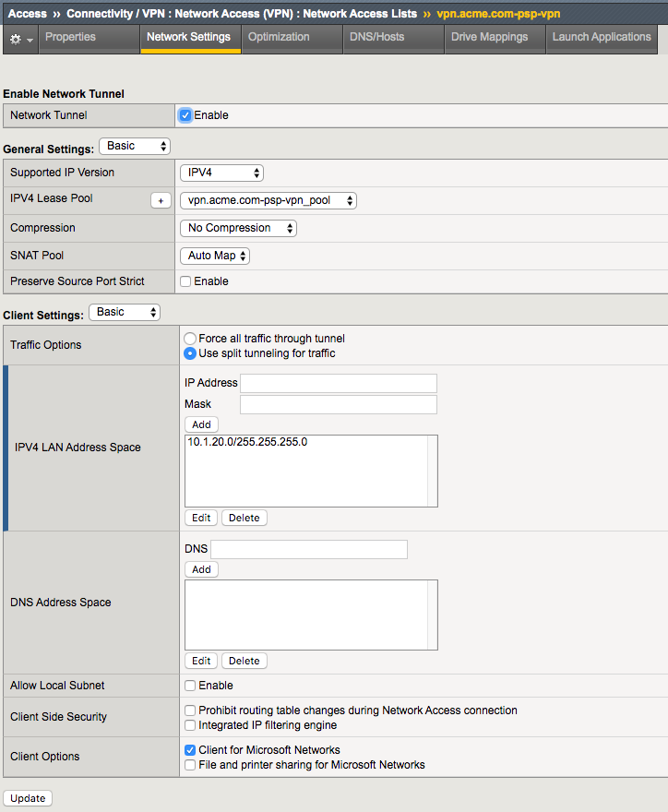Click the empty DNS address list box
This screenshot has height=812, width=668.
click(311, 615)
